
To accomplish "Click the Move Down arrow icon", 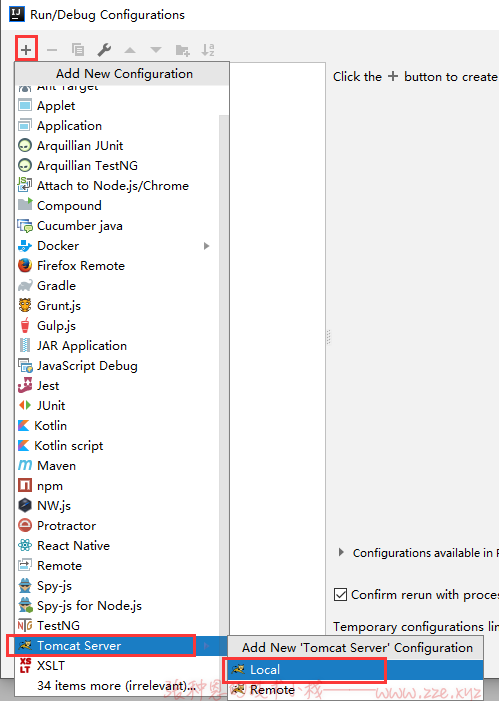I will pos(156,50).
